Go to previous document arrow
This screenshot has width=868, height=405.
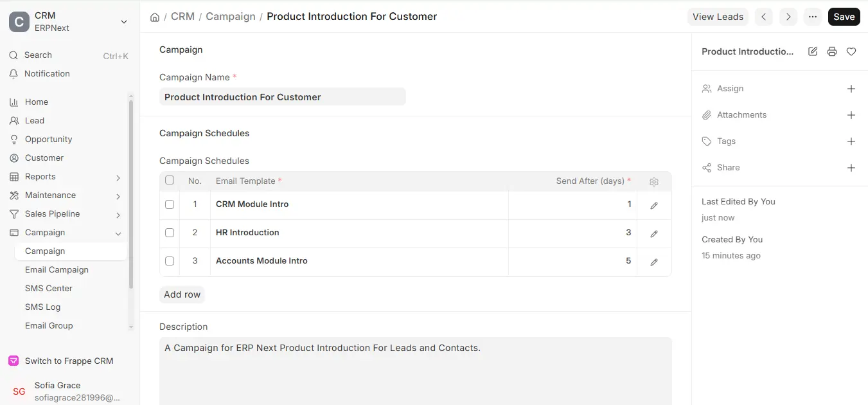tap(763, 17)
